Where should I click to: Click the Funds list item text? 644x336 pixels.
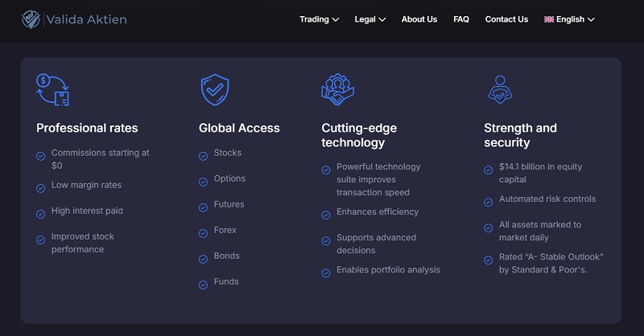[x=226, y=281]
